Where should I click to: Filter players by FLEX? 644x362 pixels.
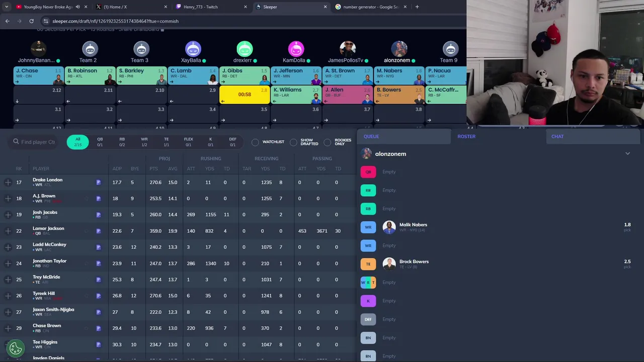[188, 142]
